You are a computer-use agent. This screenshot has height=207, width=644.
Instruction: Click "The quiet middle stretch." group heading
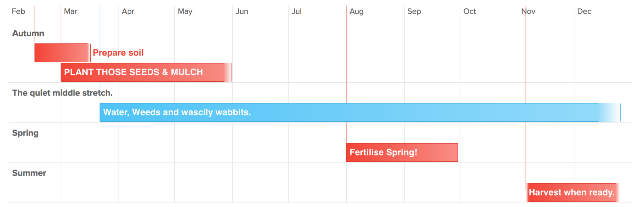[62, 93]
